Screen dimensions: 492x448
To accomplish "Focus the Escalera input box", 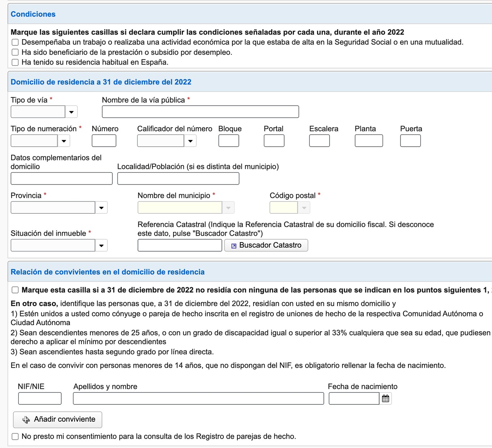I will click(319, 141).
